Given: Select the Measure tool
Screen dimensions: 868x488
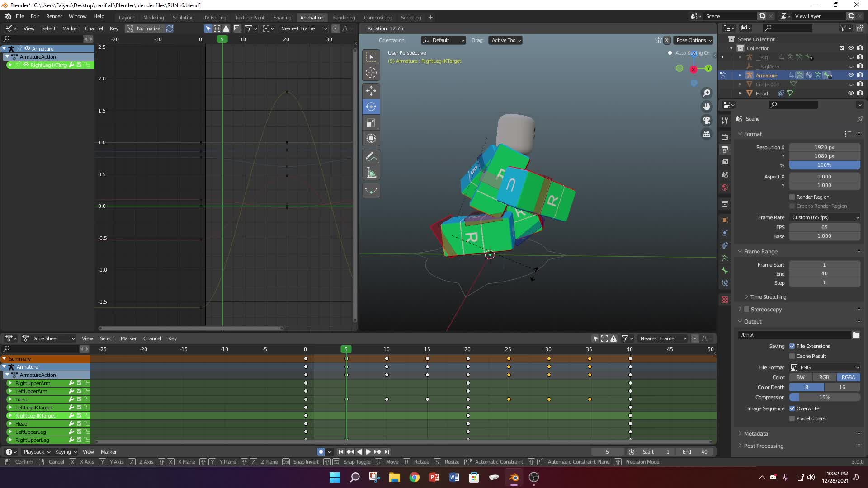Looking at the screenshot, I should point(371,172).
